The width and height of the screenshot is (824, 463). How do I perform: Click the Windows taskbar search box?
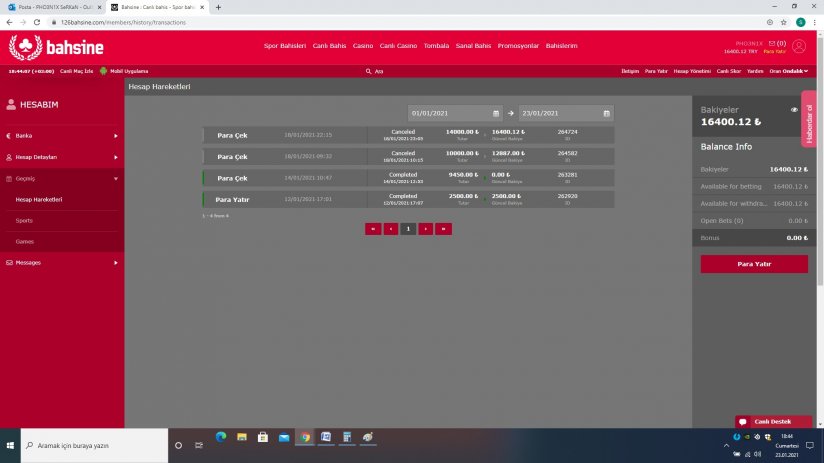click(x=95, y=445)
